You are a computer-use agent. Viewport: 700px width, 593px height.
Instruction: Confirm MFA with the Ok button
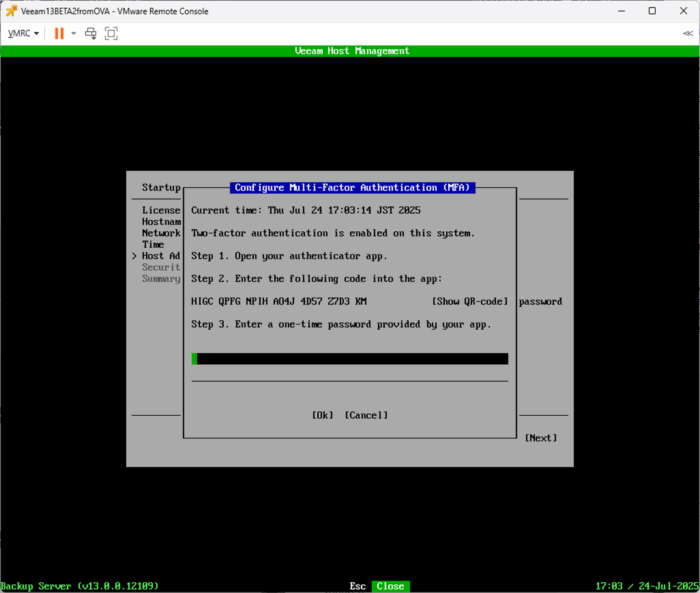[x=322, y=415]
